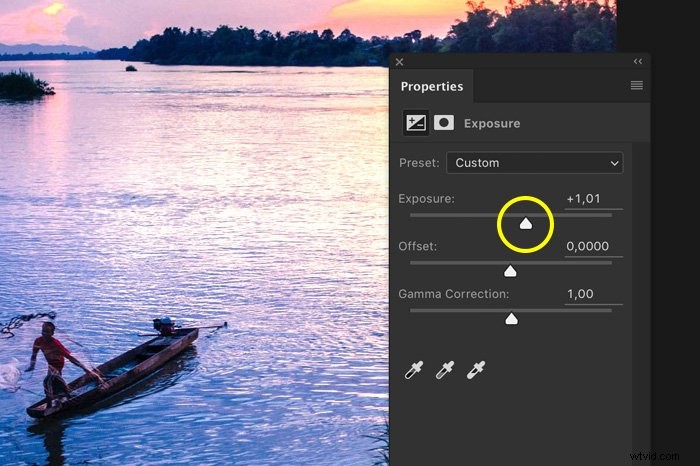The image size is (700, 466).
Task: Select the black point eyedropper
Action: (x=414, y=370)
